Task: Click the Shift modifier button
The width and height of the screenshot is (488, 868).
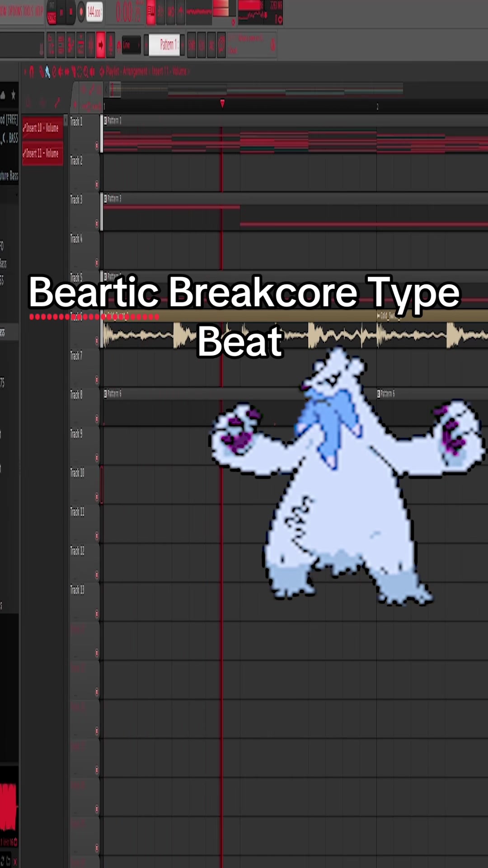Action: coord(192,45)
